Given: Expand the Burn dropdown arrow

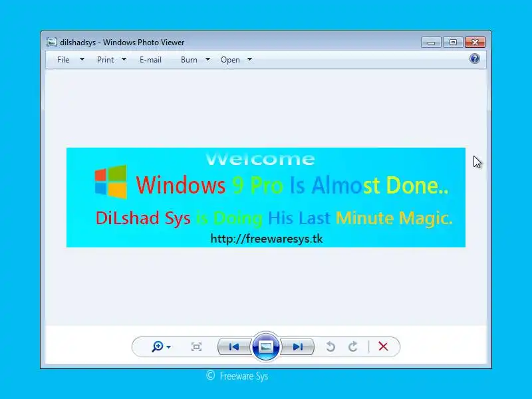Looking at the screenshot, I should (x=207, y=59).
